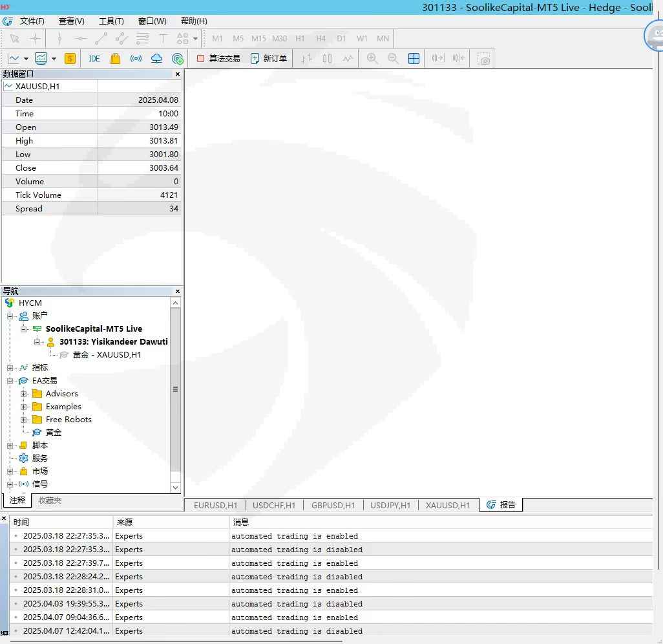Expand the 指标 indicators tree node

(x=10, y=368)
